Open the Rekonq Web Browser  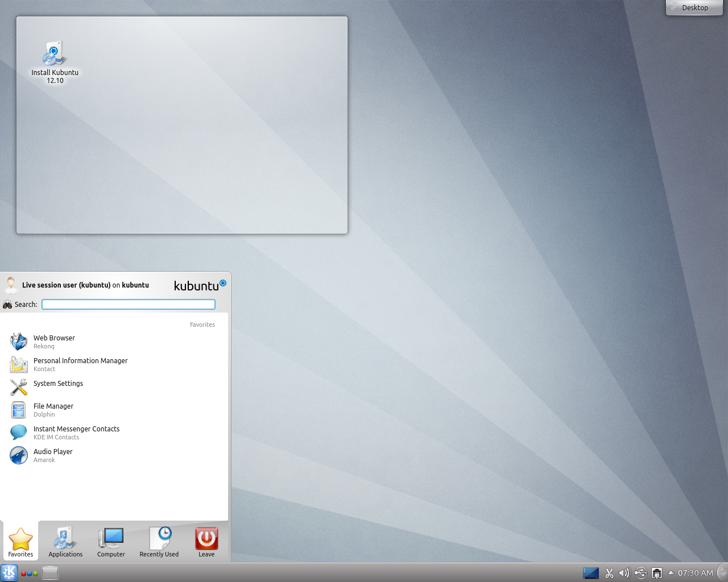[x=54, y=341]
